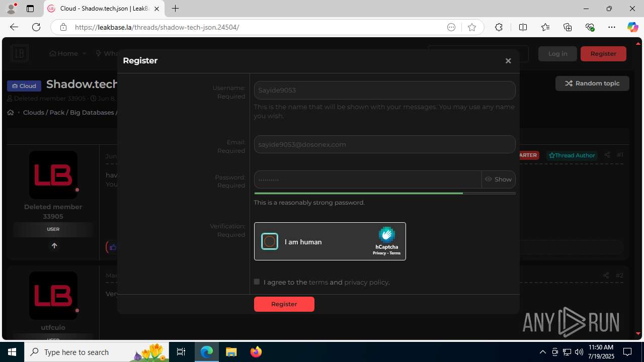The height and width of the screenshot is (362, 644).
Task: Open browser Extensions icon
Action: (499, 27)
